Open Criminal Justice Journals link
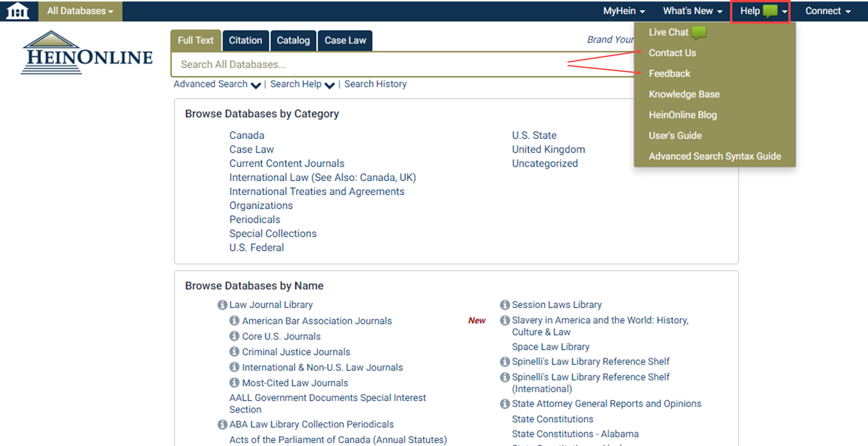868x446 pixels. pyautogui.click(x=296, y=352)
